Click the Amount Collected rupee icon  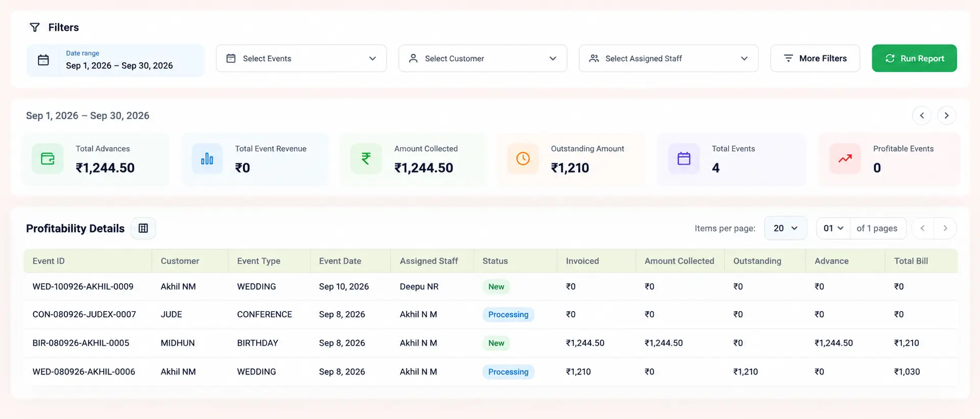pos(366,158)
